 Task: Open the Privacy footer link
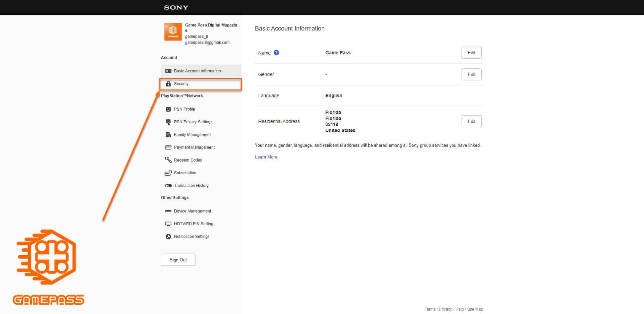click(x=445, y=309)
